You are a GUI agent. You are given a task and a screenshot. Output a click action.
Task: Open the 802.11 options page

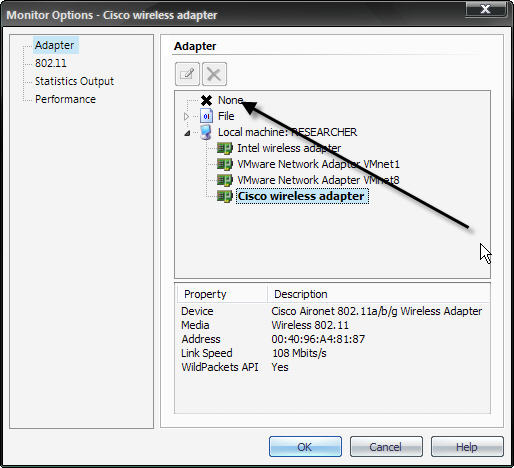tap(51, 63)
